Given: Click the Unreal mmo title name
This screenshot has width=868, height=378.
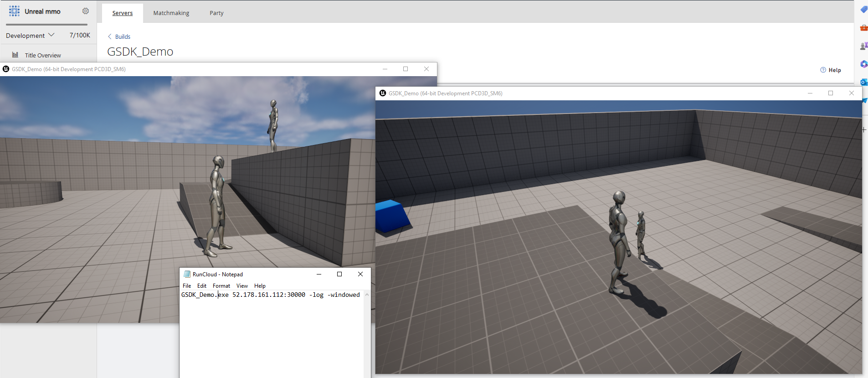Looking at the screenshot, I should click(x=42, y=11).
